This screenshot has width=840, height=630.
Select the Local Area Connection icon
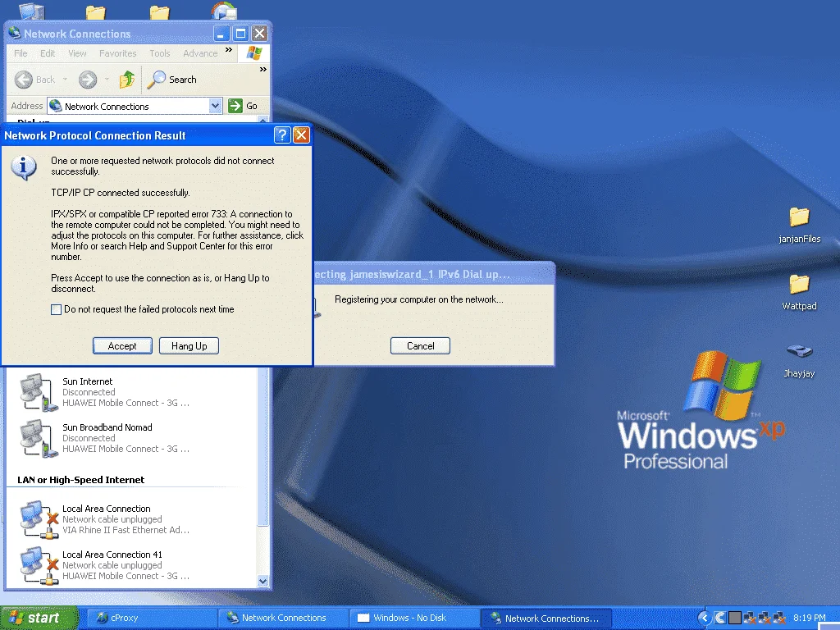39,519
